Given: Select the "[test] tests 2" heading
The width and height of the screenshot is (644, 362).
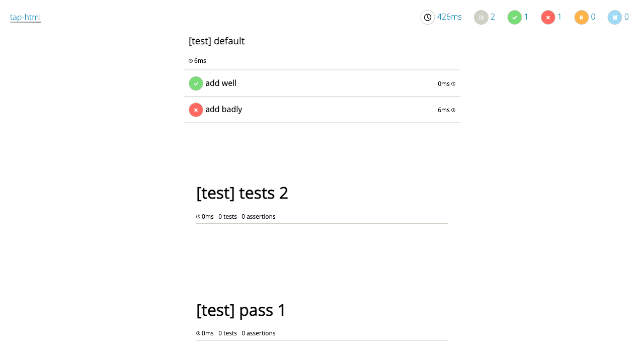Looking at the screenshot, I should 242,193.
